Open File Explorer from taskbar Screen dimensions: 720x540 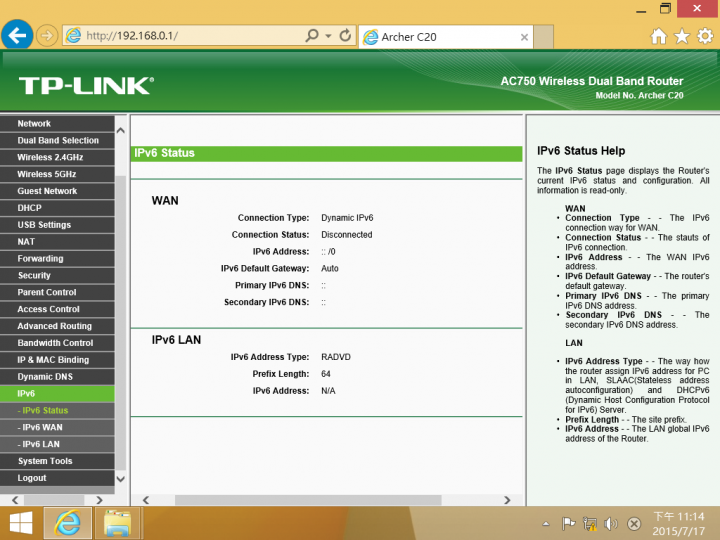pyautogui.click(x=118, y=523)
